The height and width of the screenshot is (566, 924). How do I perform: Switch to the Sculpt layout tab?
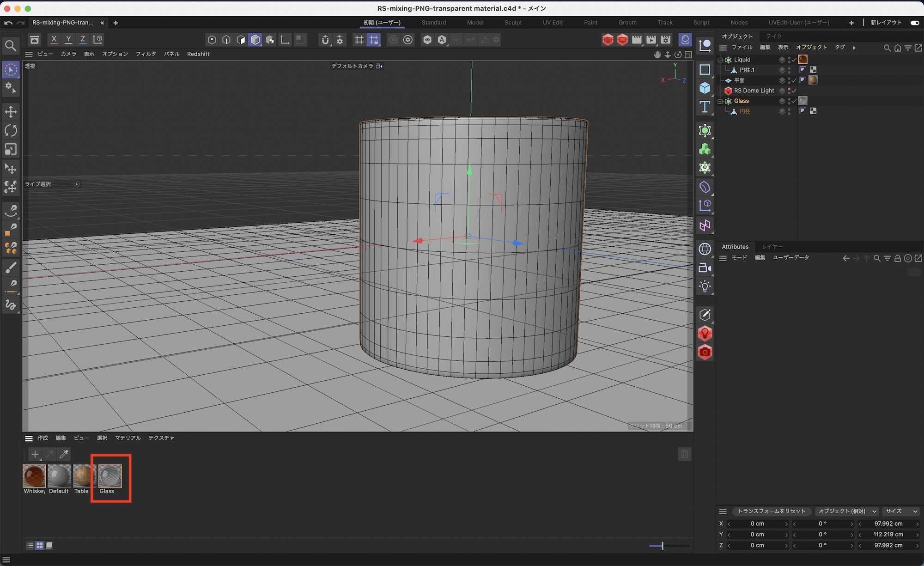513,23
